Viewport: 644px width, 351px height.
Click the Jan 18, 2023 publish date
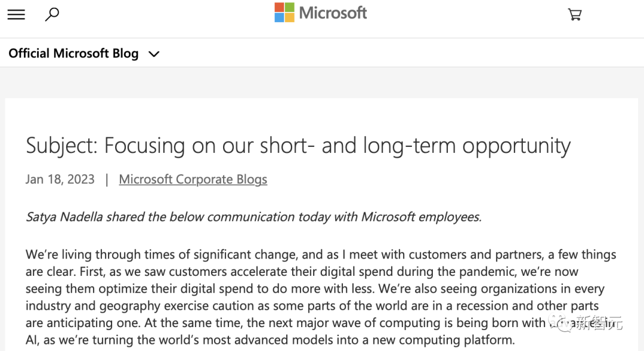(x=60, y=179)
